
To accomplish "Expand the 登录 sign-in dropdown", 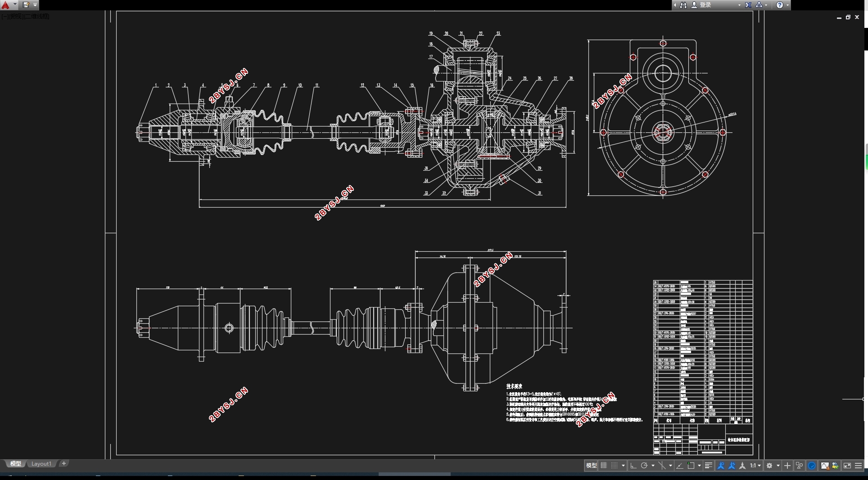I will tap(739, 5).
